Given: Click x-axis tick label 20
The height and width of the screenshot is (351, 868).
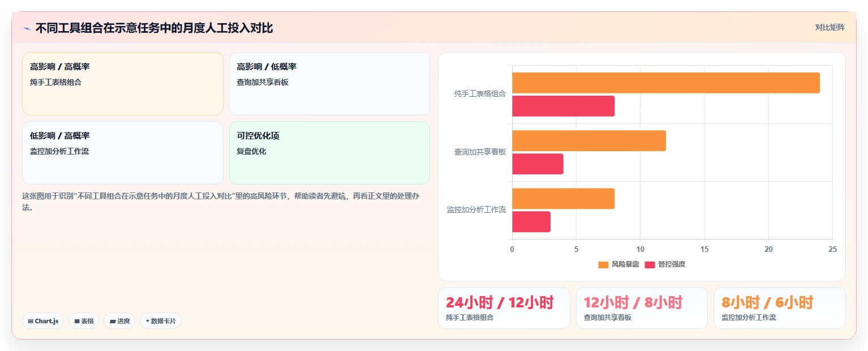Looking at the screenshot, I should click(768, 249).
